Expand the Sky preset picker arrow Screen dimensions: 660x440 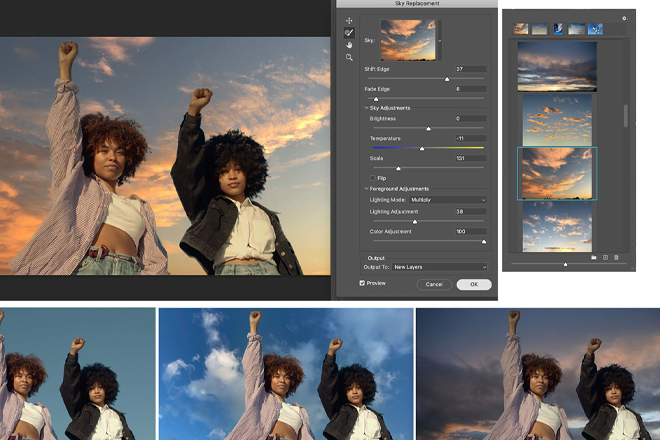coord(439,42)
